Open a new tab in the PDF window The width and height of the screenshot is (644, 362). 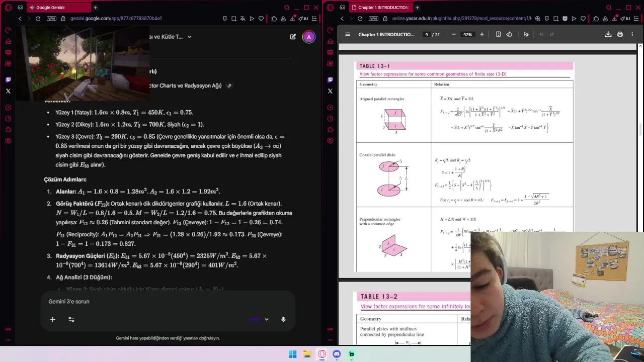click(x=417, y=8)
